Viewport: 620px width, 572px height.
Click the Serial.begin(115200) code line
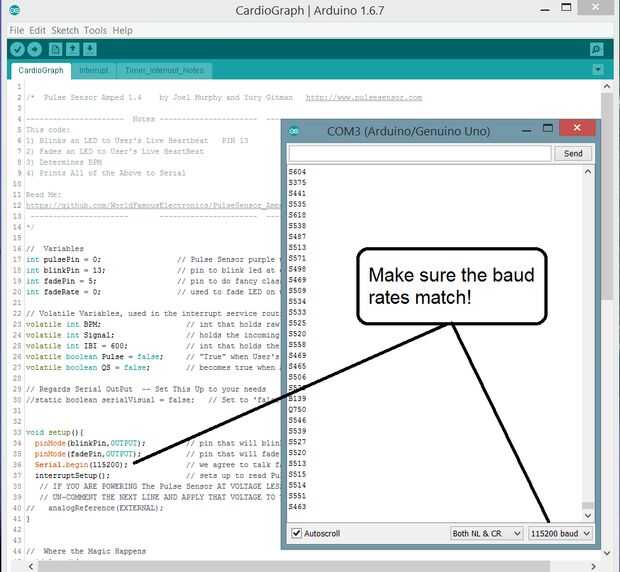pos(81,464)
